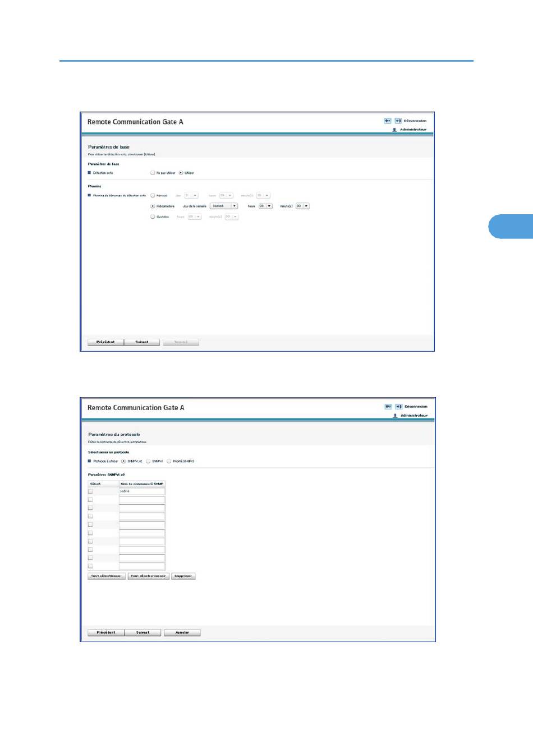Select the 'Ne pas utiliser' radio button
Screen dimensions: 533x756
click(x=153, y=173)
